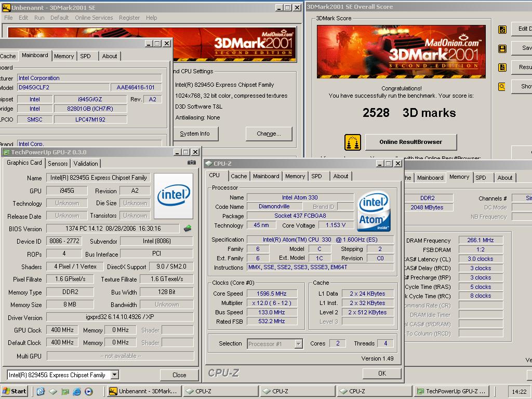Click the Result details document icon in Overall Score window
532x399 pixels.
502,68
